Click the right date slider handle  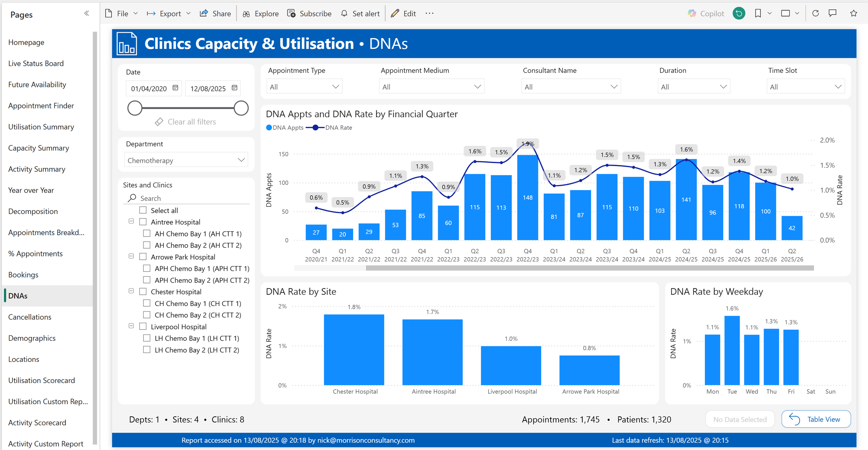[241, 108]
